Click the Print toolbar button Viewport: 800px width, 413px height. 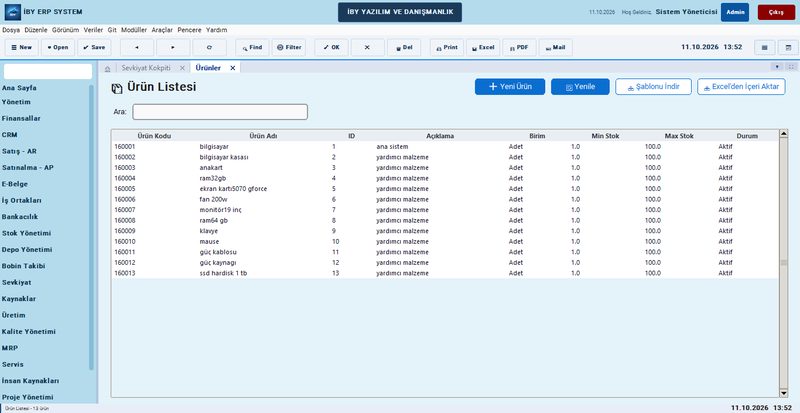pos(447,47)
